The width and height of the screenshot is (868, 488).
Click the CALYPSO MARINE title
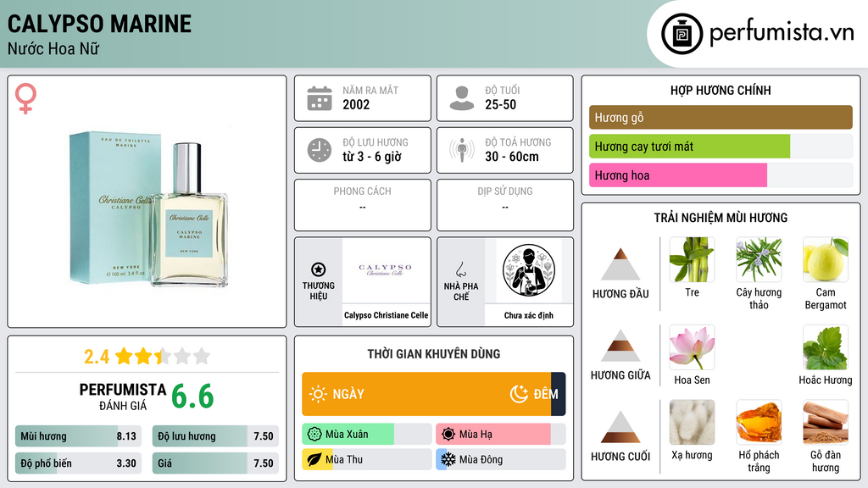(x=100, y=24)
